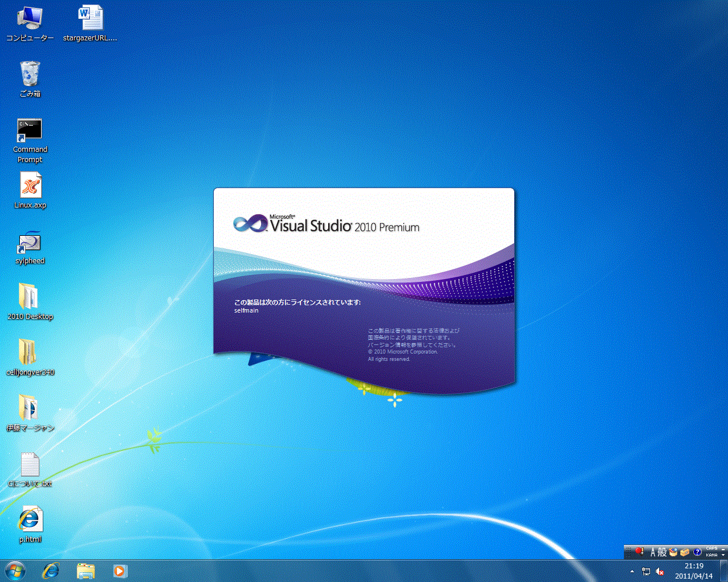This screenshot has width=728, height=582.
Task: Select the p.html file icon
Action: tap(30, 524)
